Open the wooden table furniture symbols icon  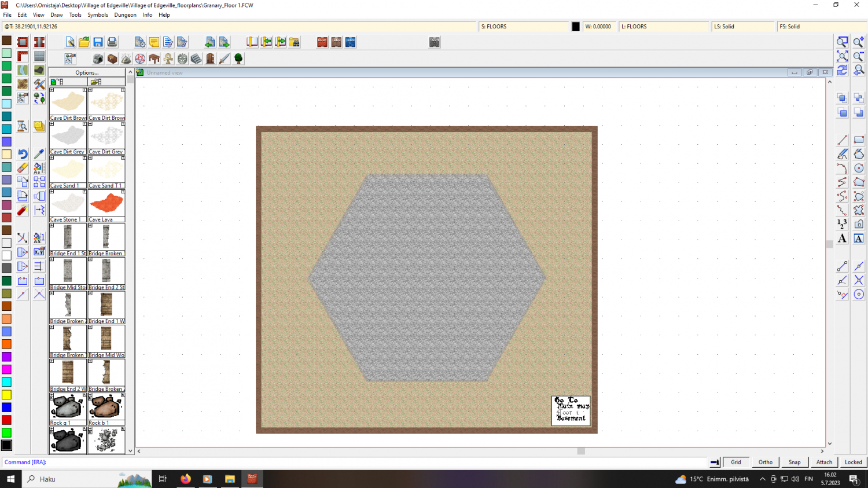coord(154,59)
